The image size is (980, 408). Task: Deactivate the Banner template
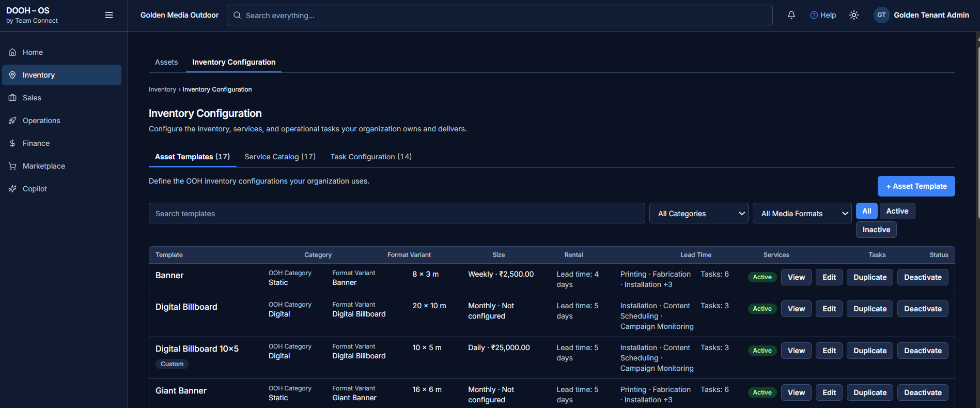tap(923, 277)
